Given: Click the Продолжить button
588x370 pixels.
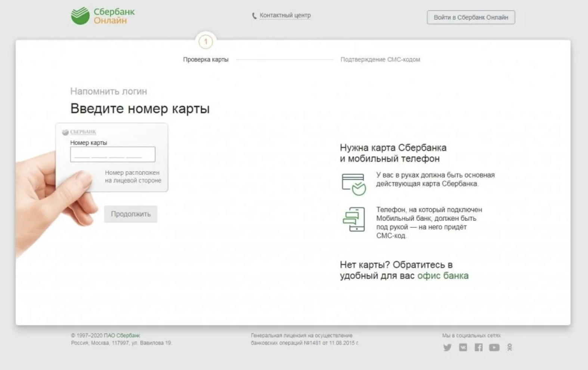Looking at the screenshot, I should point(131,214).
